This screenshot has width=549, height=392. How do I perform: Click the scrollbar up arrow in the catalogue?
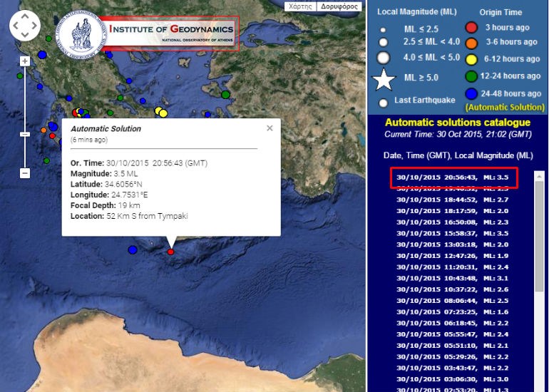pyautogui.click(x=539, y=177)
